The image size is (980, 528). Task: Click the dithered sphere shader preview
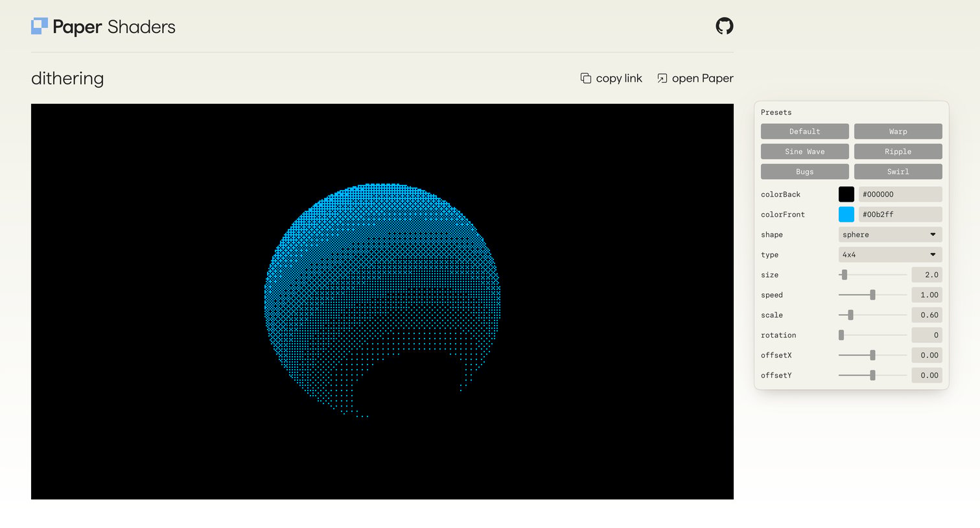382,301
